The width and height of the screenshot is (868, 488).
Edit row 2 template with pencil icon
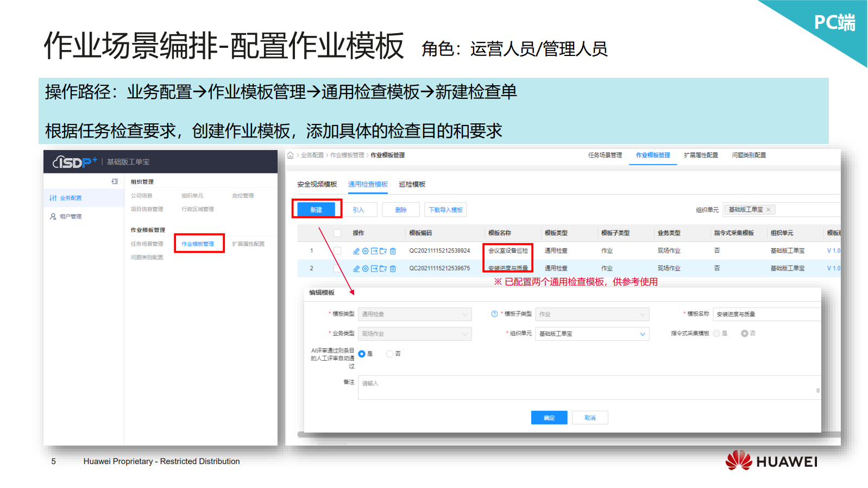click(x=356, y=268)
